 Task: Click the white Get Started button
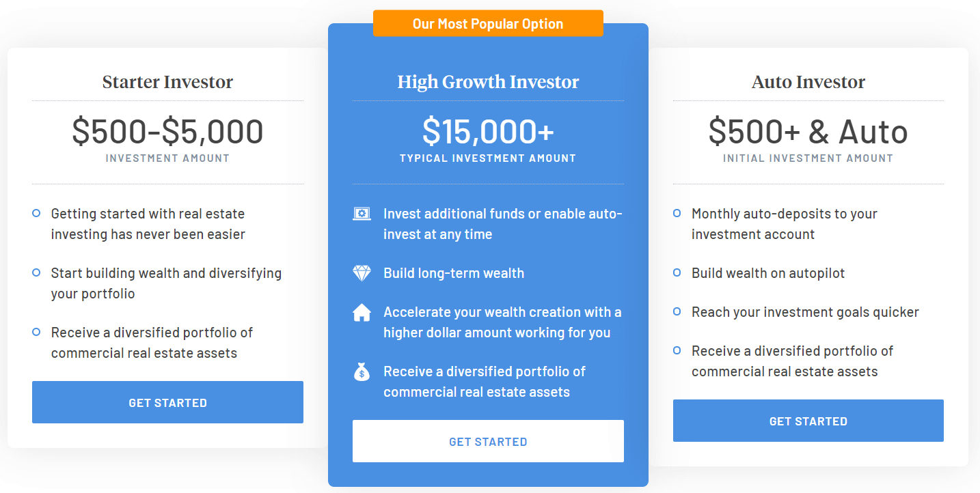click(488, 441)
